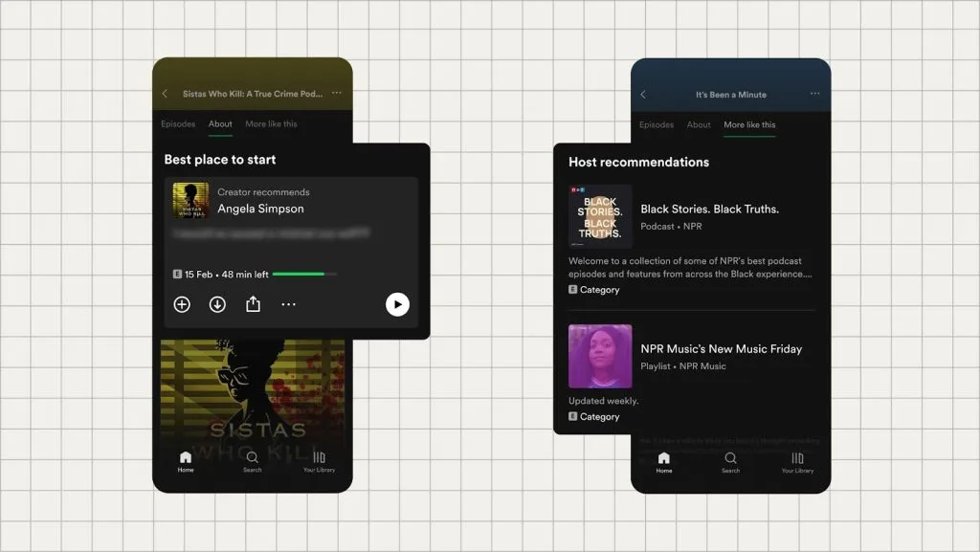Viewport: 980px width, 552px height.
Task: Tap Search icon in Sistas Who Kill phone
Action: point(253,461)
